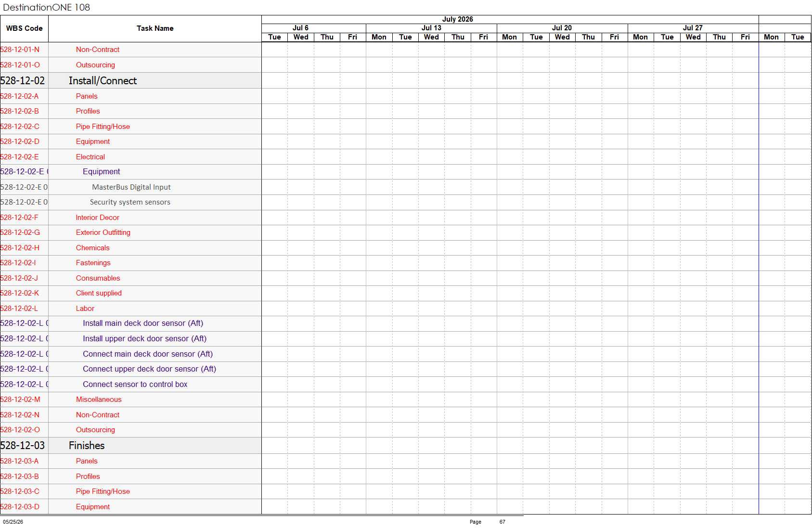Viewport: 812px width, 528px height.
Task: Click the Page 67 footer label
Action: pyautogui.click(x=488, y=522)
